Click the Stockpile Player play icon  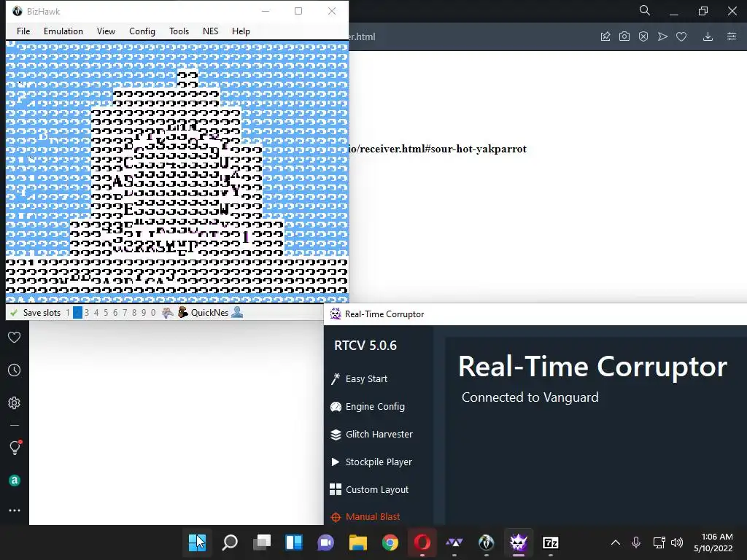pyautogui.click(x=336, y=462)
